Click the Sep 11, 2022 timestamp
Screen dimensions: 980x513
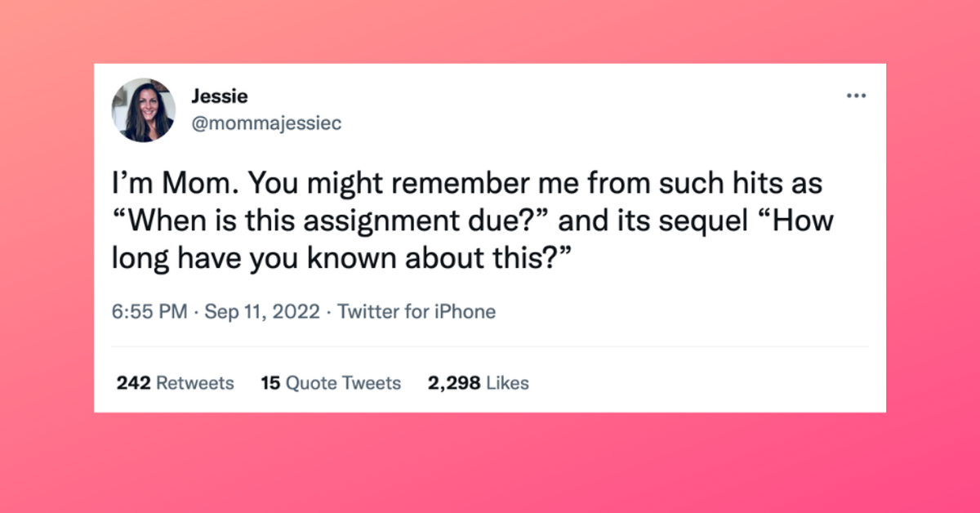261,311
